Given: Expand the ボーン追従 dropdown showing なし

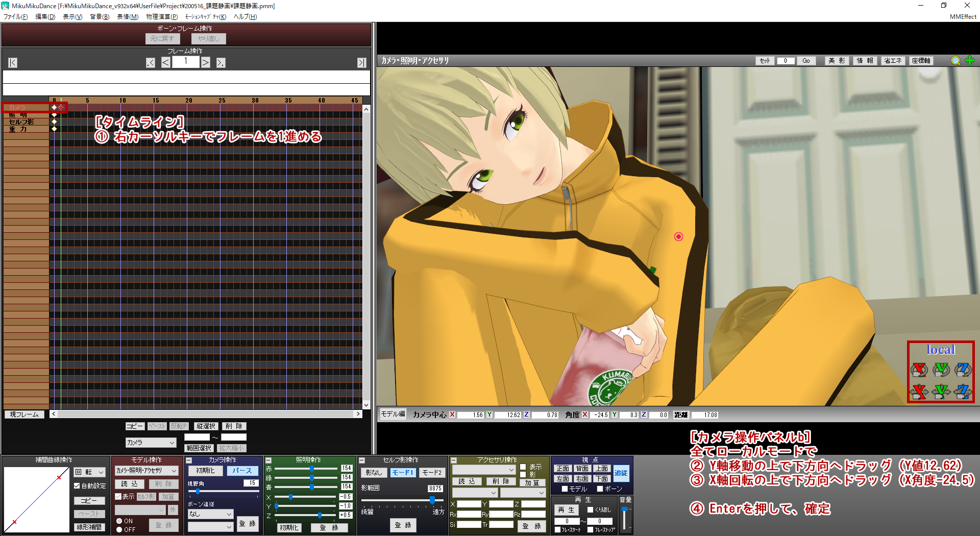Looking at the screenshot, I should (210, 514).
